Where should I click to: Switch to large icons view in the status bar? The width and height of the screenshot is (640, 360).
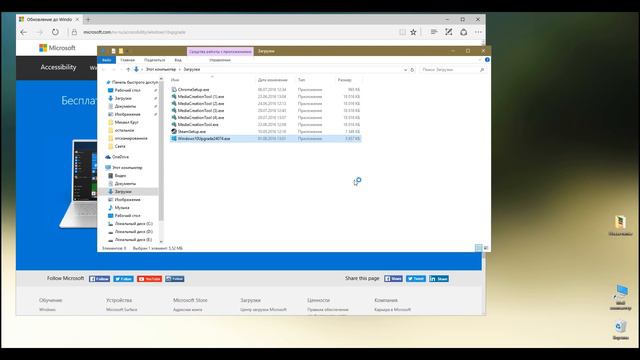point(486,248)
